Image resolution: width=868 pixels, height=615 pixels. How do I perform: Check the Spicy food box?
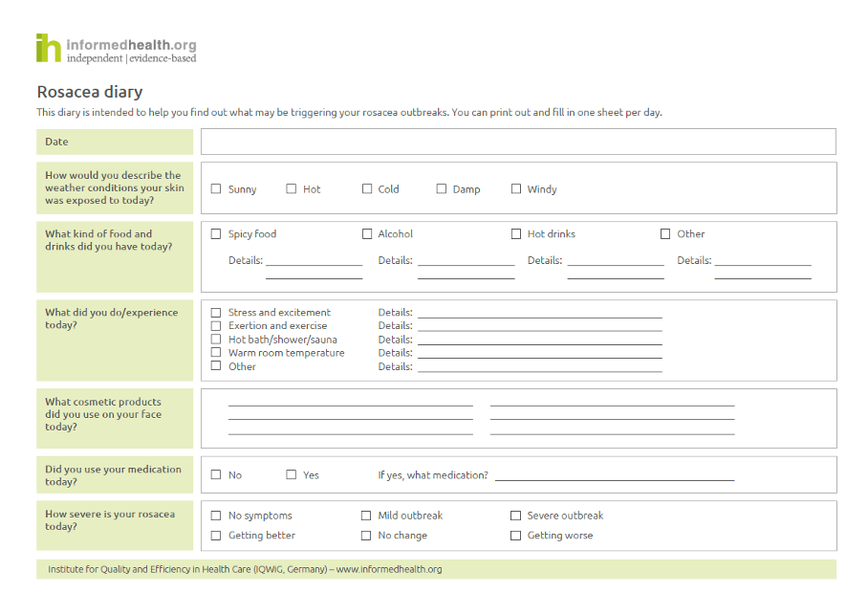pyautogui.click(x=216, y=234)
